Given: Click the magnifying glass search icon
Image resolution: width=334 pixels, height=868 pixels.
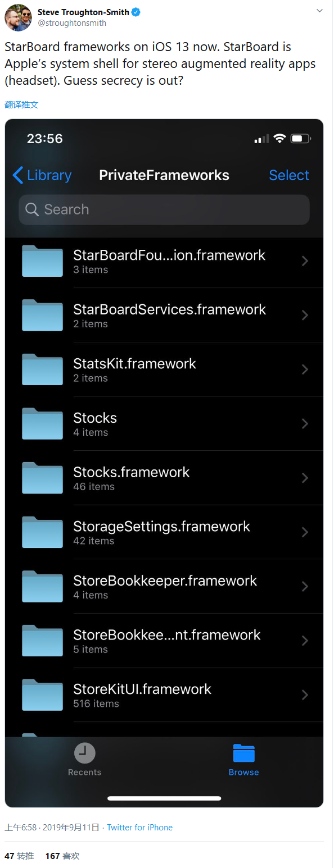Looking at the screenshot, I should pos(33,210).
